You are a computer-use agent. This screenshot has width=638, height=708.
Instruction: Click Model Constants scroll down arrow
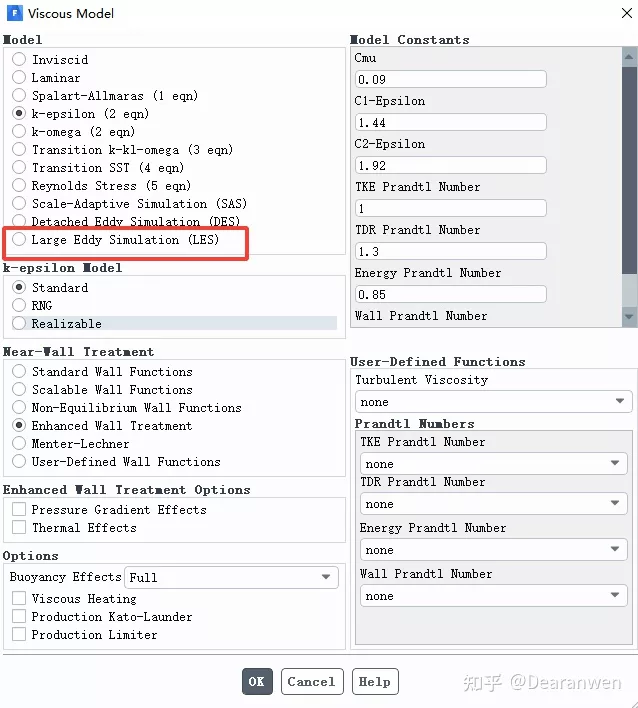pos(629,317)
